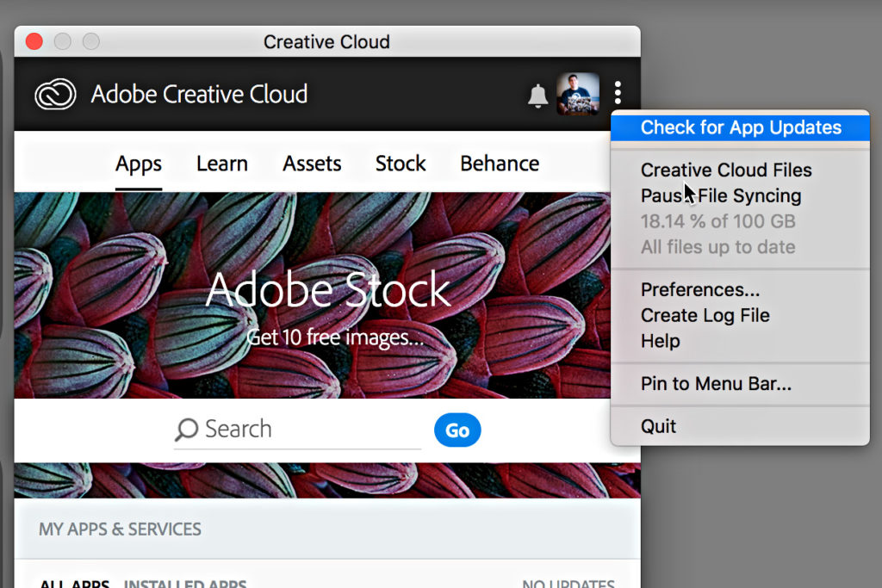Choose Pin to Menu Bar option
This screenshot has height=588, width=882.
pos(716,384)
